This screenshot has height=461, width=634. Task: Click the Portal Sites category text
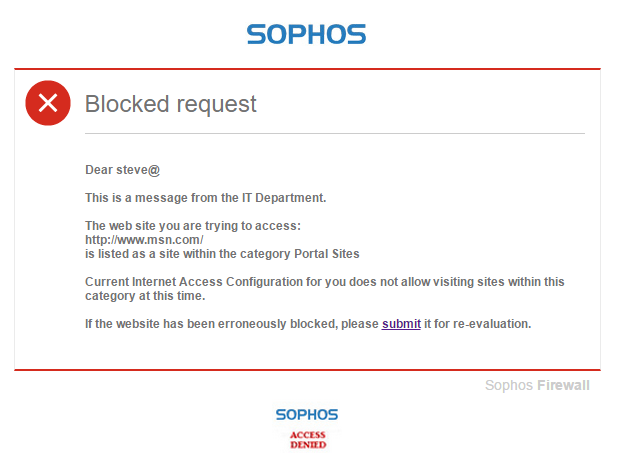pos(323,254)
